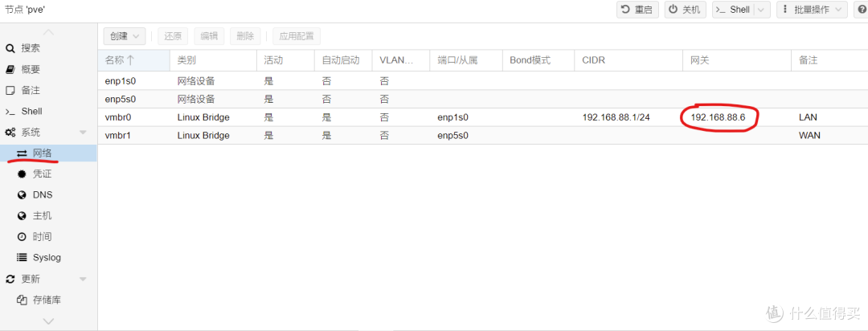Select 网络 network in the sidebar
This screenshot has width=868, height=331.
[48, 153]
